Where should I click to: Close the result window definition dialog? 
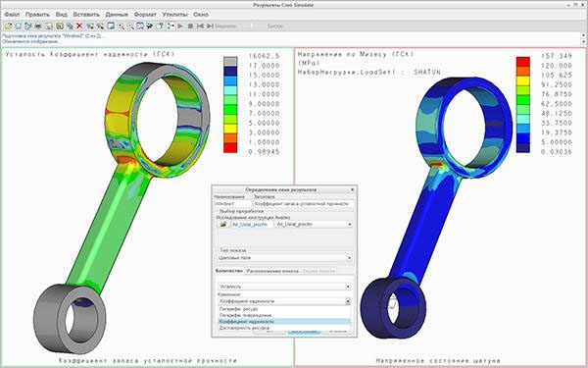(352, 189)
